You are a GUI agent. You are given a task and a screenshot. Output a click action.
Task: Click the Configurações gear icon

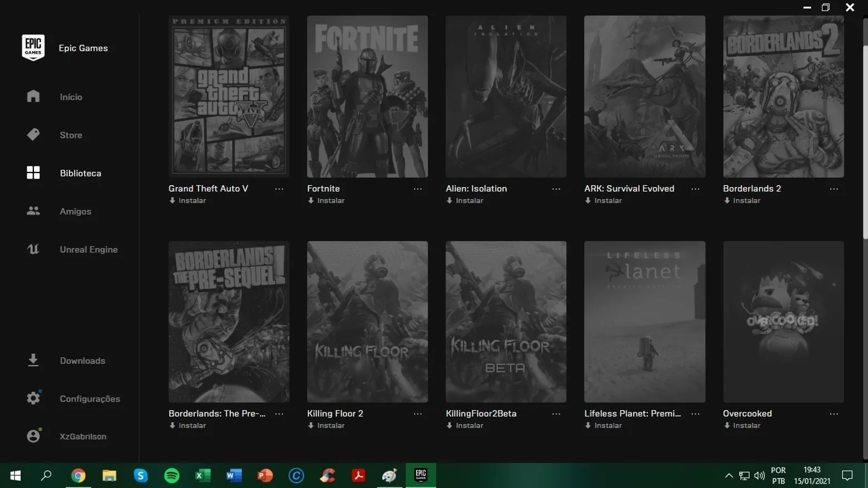(x=33, y=398)
